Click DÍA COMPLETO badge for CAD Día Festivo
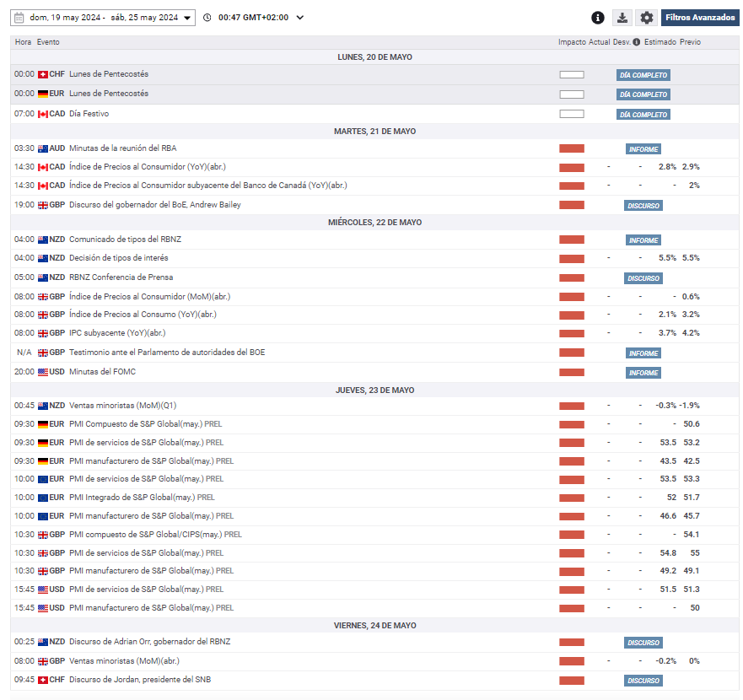 click(643, 115)
